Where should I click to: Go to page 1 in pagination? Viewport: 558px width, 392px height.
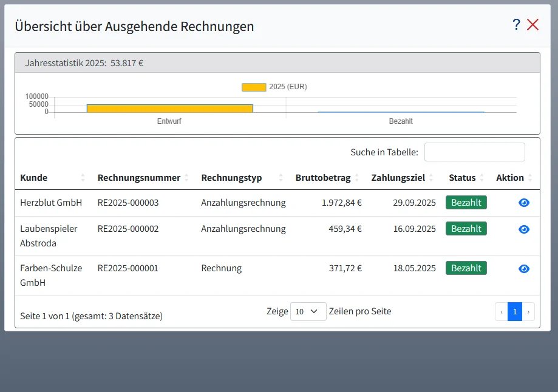514,312
